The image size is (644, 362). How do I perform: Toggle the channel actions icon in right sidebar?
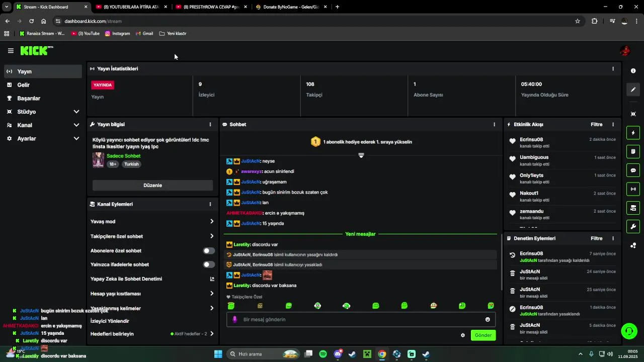[x=633, y=208]
